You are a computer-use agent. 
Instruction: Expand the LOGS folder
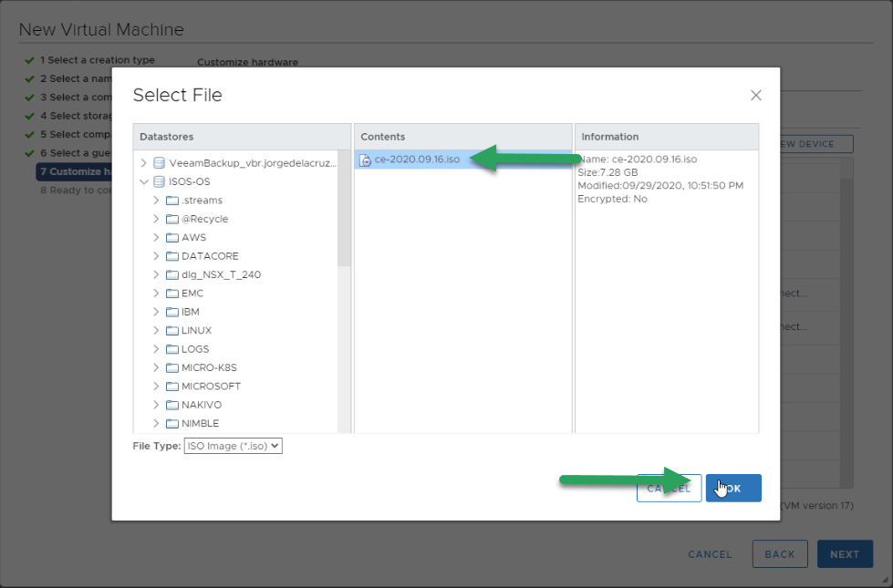156,349
